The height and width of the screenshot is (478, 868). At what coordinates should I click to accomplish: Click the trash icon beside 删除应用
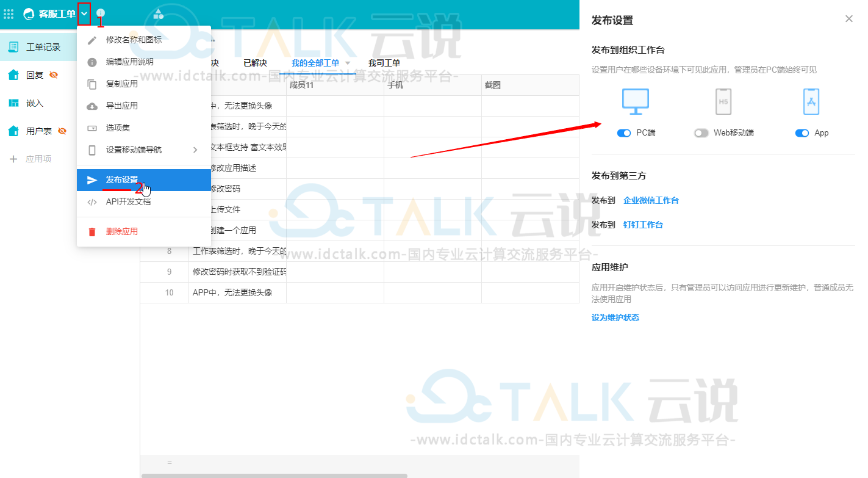point(92,232)
